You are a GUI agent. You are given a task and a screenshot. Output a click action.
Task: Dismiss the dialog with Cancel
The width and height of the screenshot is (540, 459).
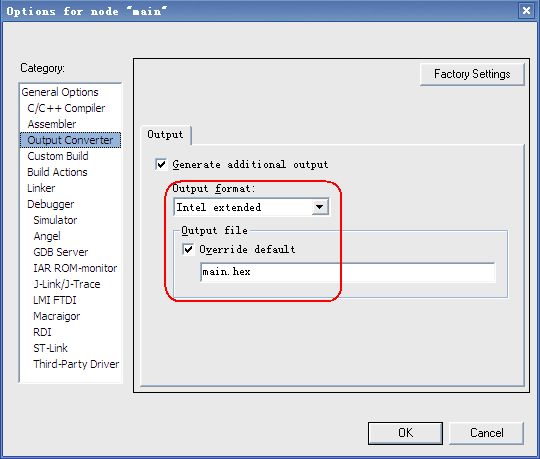[487, 433]
